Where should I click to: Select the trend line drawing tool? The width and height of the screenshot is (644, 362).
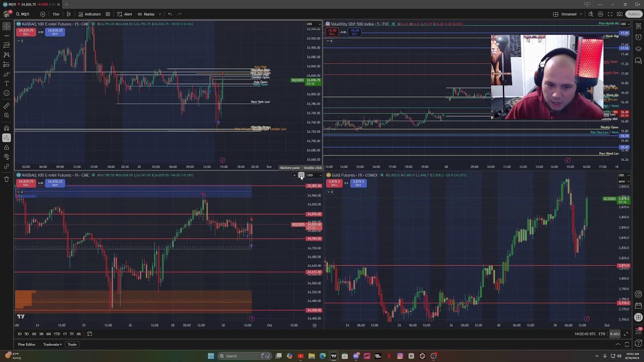pyautogui.click(x=6, y=36)
